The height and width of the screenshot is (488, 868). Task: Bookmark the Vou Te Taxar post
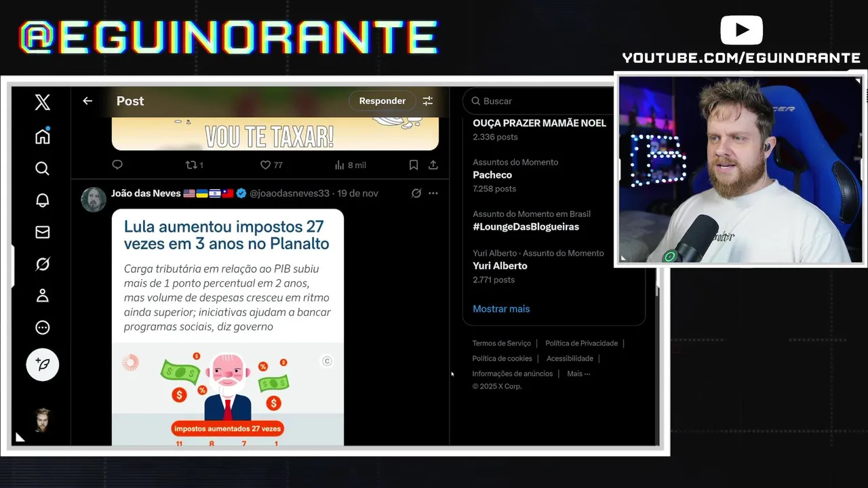(414, 165)
